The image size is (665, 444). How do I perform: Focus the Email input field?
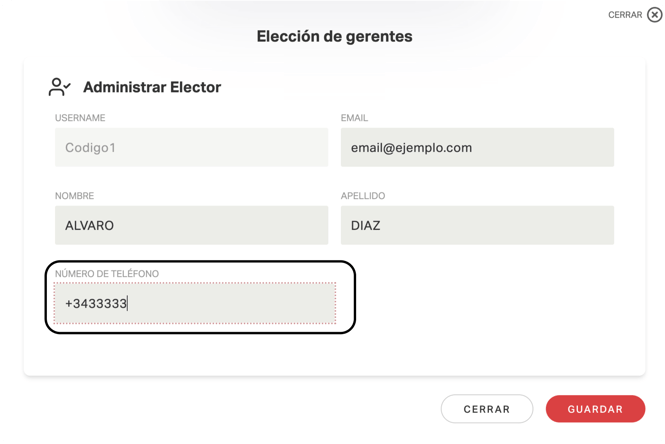click(x=477, y=147)
